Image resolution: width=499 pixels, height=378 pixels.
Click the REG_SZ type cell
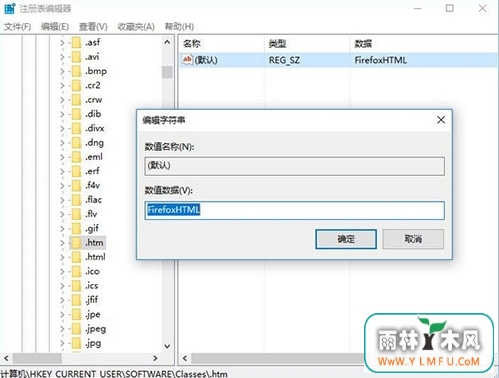click(x=284, y=60)
